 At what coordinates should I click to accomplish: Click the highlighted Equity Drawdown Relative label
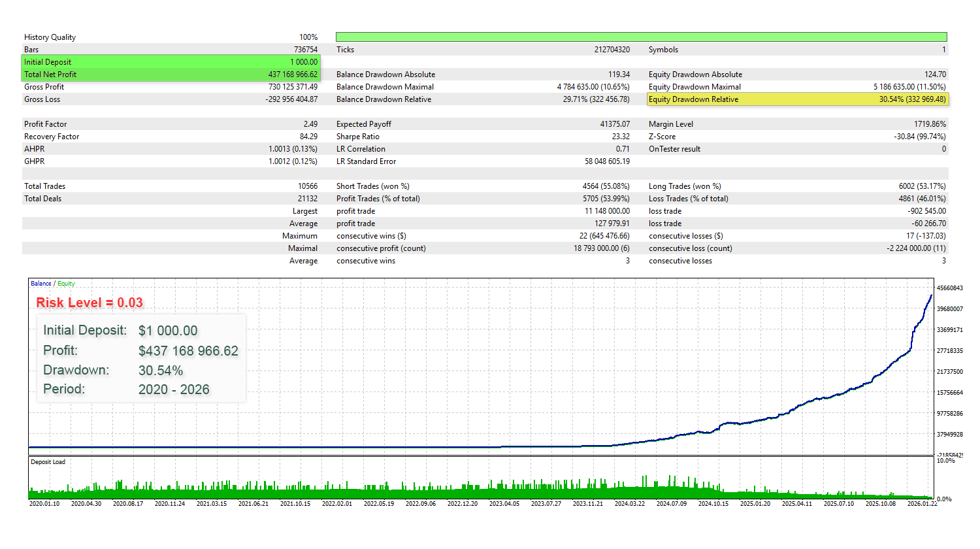pos(693,99)
